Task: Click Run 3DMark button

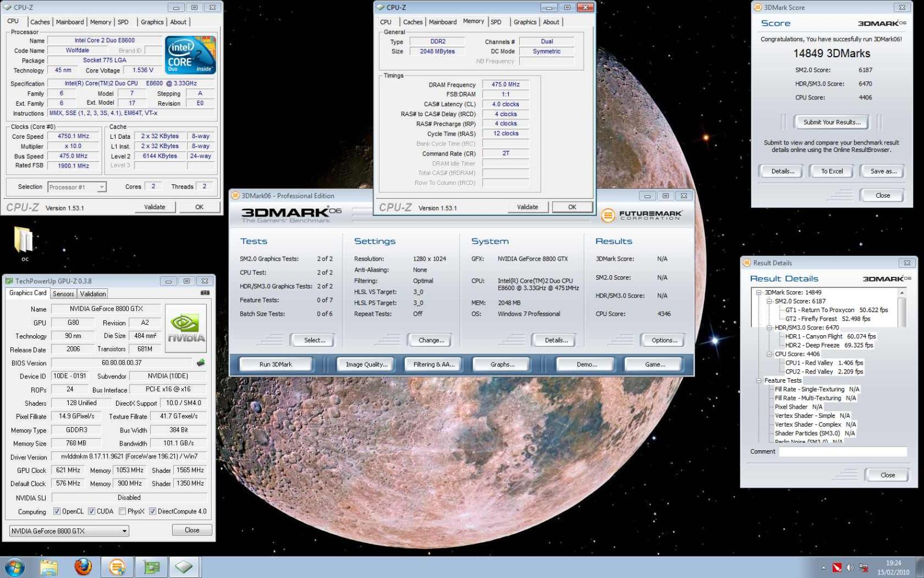Action: pyautogui.click(x=275, y=364)
